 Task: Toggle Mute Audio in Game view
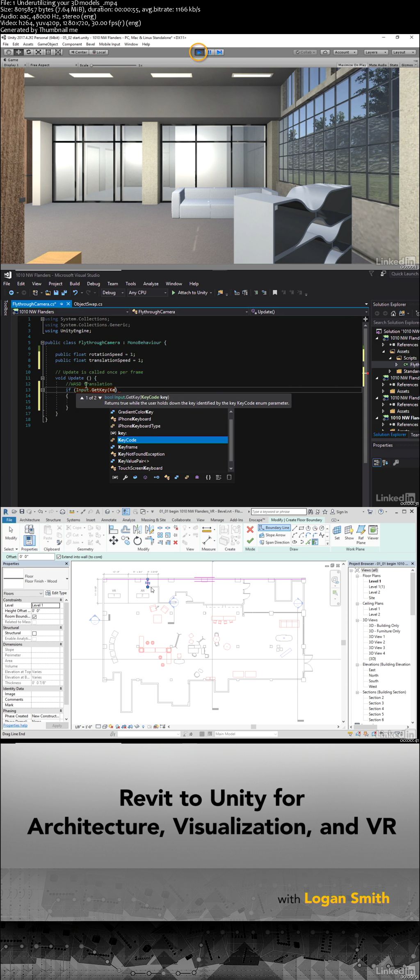pyautogui.click(x=378, y=65)
